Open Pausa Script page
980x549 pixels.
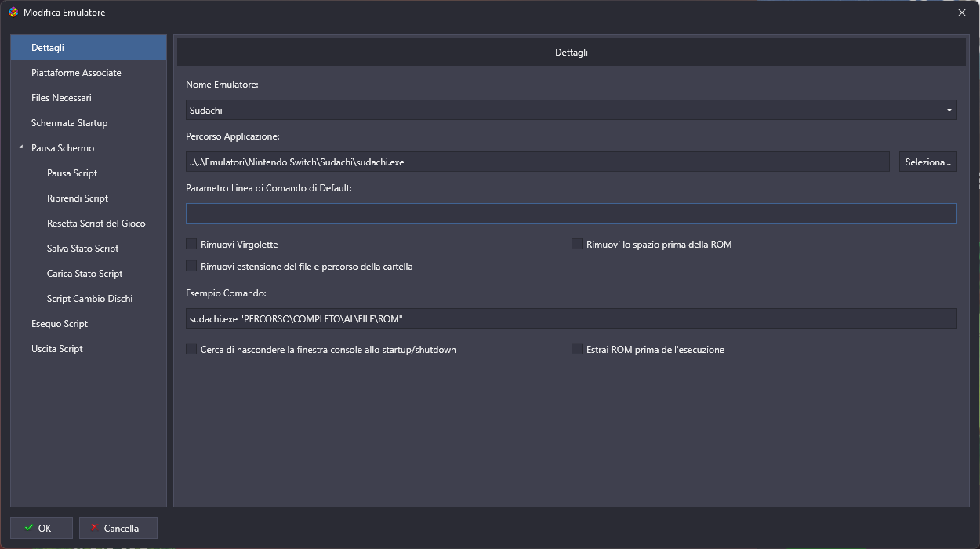(72, 173)
